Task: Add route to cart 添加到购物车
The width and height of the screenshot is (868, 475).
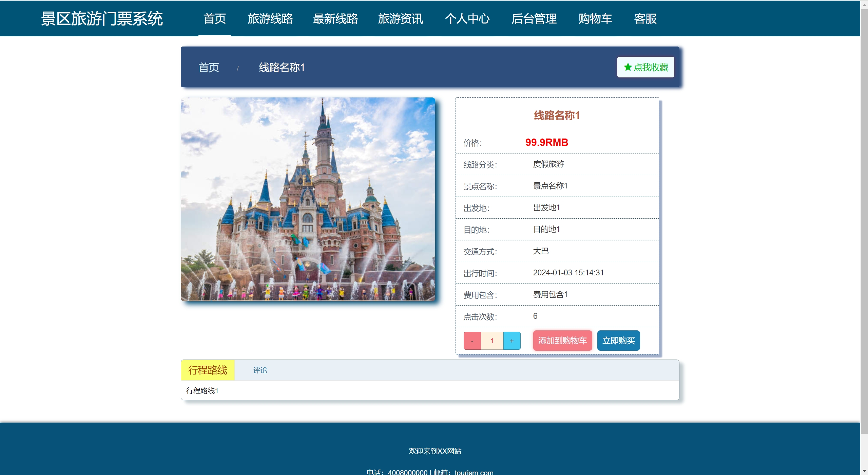Action: pyautogui.click(x=562, y=341)
